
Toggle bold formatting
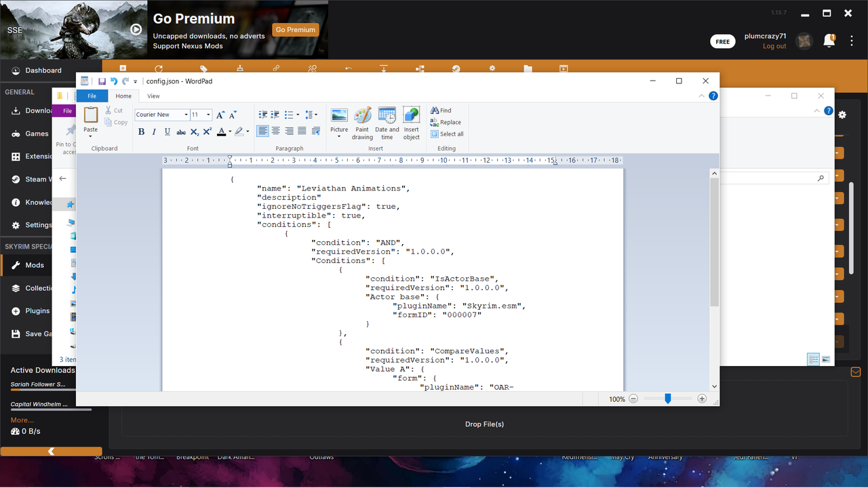pos(141,131)
